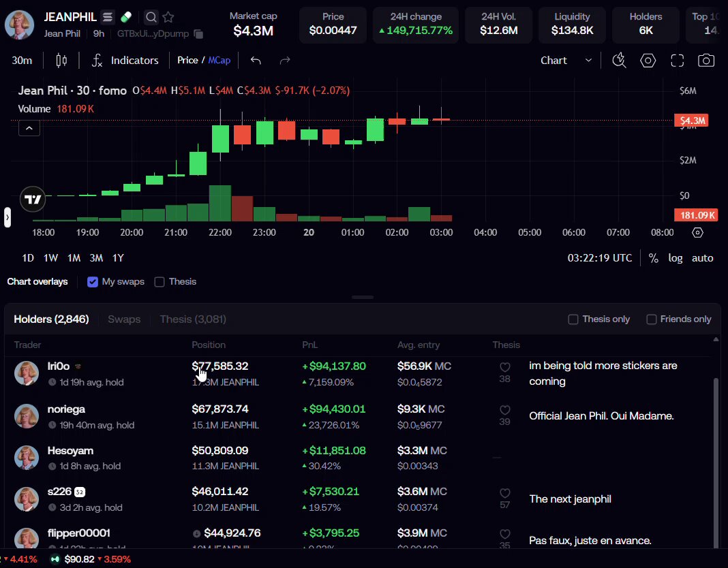Open the JEANPHIL token avatar image
The width and height of the screenshot is (728, 568).
pyautogui.click(x=19, y=24)
